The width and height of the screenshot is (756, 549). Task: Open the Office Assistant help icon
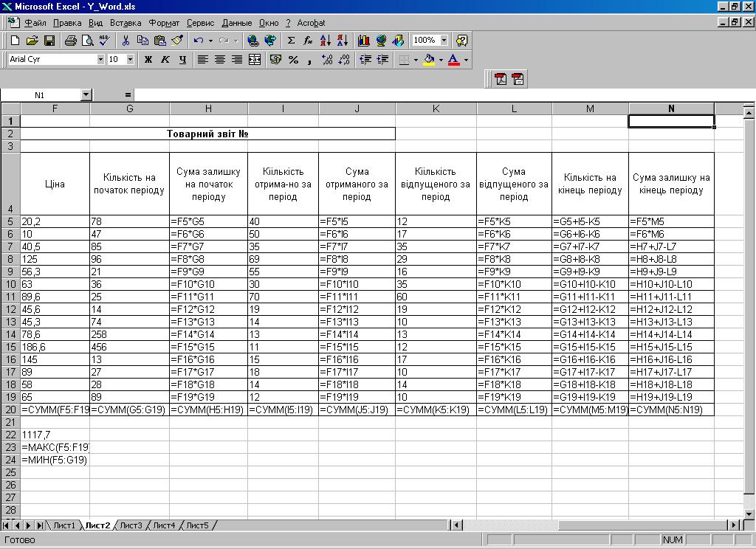coord(461,41)
